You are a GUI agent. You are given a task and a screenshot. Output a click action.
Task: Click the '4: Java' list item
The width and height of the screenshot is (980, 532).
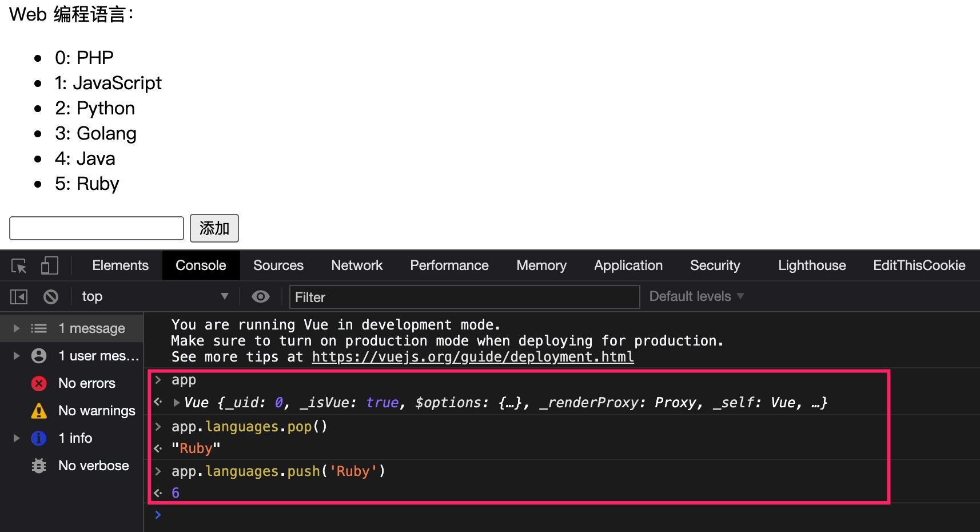[x=85, y=158]
